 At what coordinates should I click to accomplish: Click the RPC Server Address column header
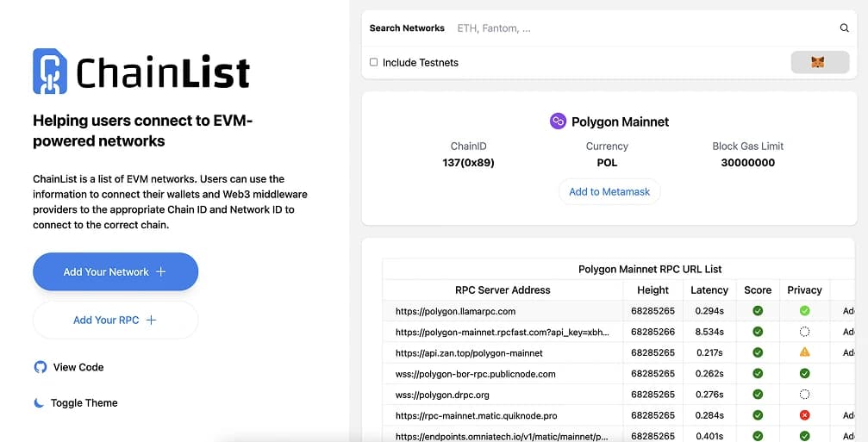point(503,289)
